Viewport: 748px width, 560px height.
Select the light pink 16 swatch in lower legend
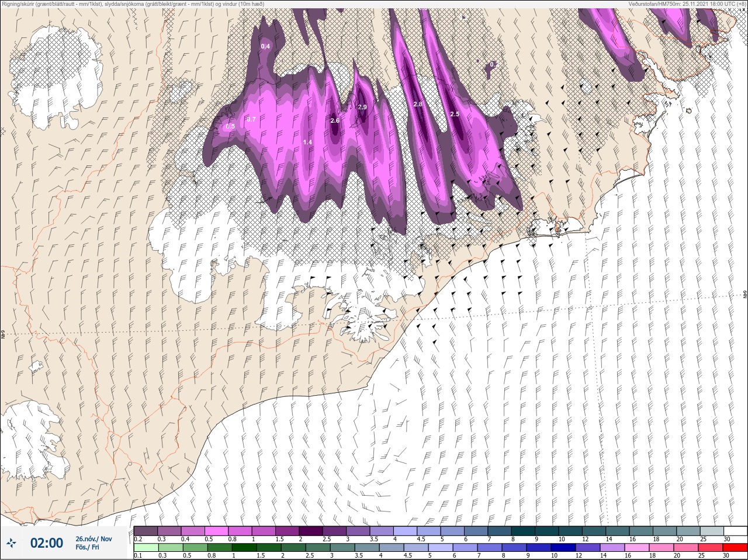point(637,548)
